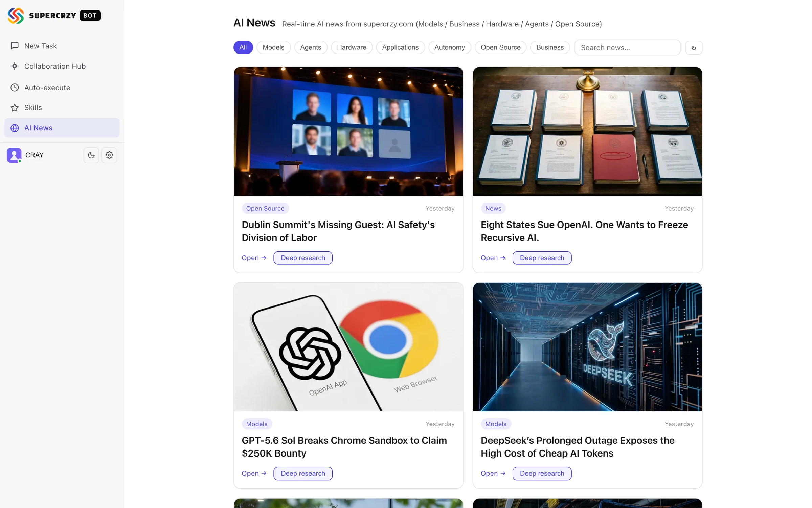The image size is (812, 508).
Task: Click the conference stage thumbnail image
Action: (x=348, y=131)
